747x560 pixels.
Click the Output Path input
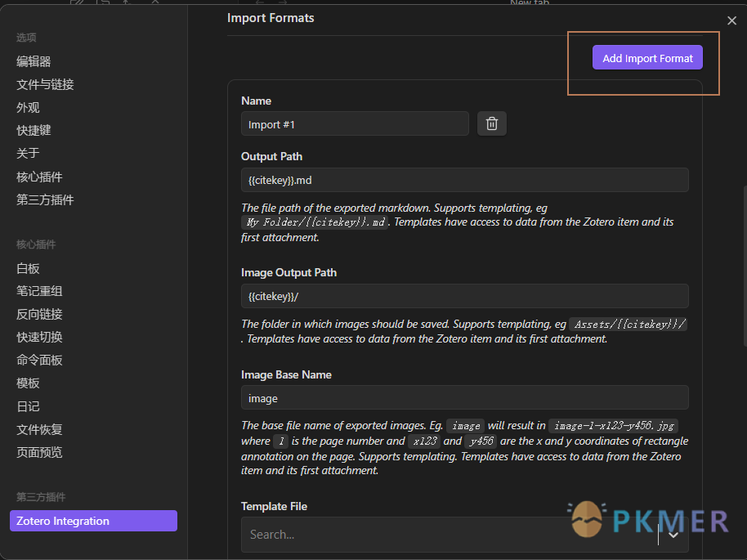(x=464, y=180)
